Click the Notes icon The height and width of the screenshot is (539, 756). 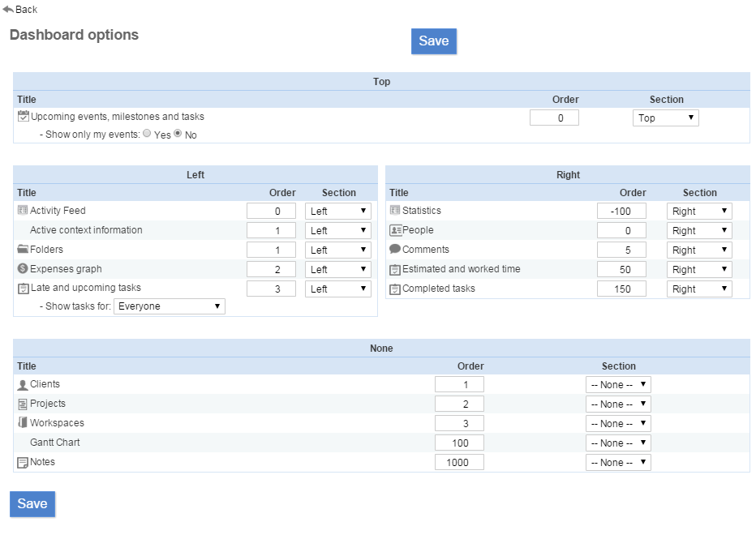[23, 462]
